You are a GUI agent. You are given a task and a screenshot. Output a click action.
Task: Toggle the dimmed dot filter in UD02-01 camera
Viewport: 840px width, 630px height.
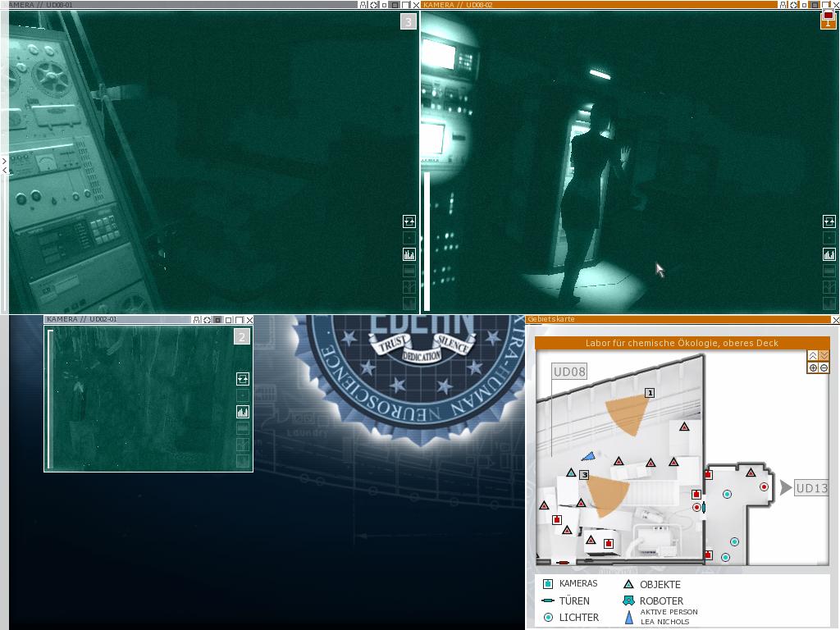[x=243, y=395]
